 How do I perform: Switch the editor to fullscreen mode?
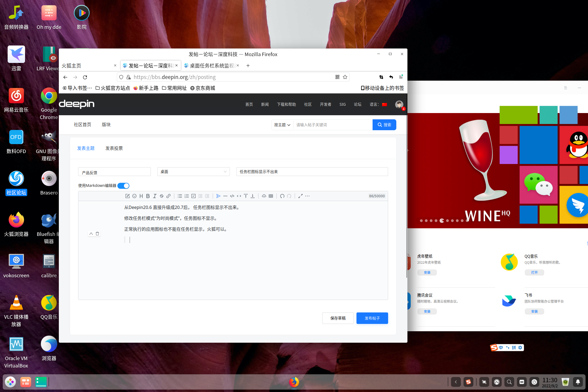coord(301,196)
